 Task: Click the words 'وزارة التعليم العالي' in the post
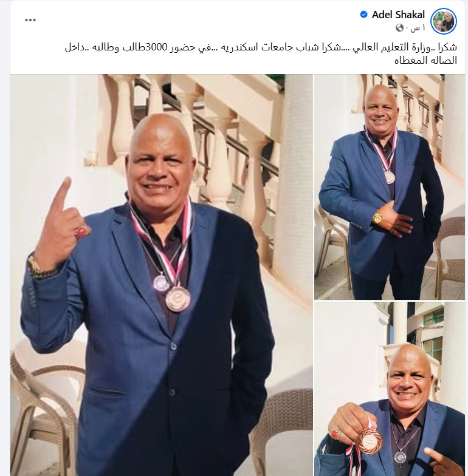click(393, 47)
